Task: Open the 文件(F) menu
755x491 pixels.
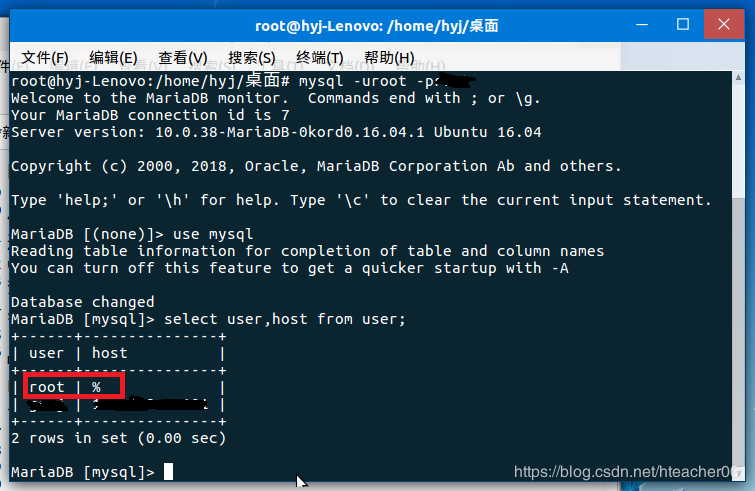Action: pos(45,57)
